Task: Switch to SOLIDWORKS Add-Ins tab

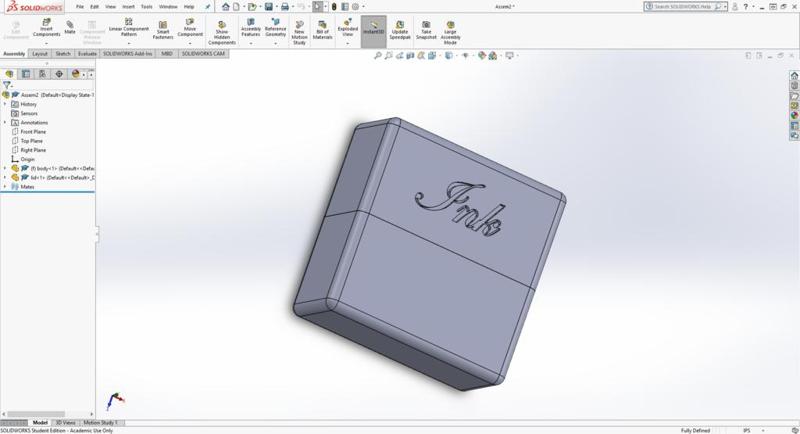Action: pos(128,54)
